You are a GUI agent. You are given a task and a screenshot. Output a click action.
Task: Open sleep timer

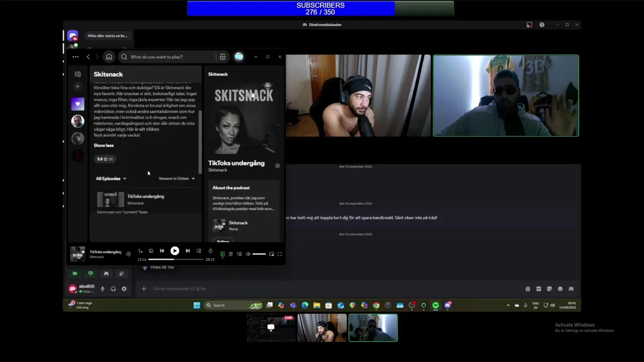[x=210, y=251]
